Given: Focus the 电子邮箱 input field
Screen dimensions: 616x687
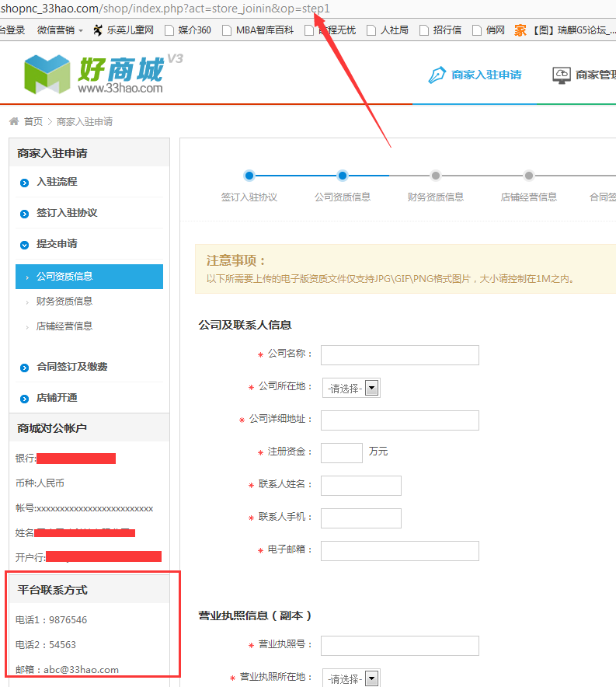Looking at the screenshot, I should click(400, 551).
